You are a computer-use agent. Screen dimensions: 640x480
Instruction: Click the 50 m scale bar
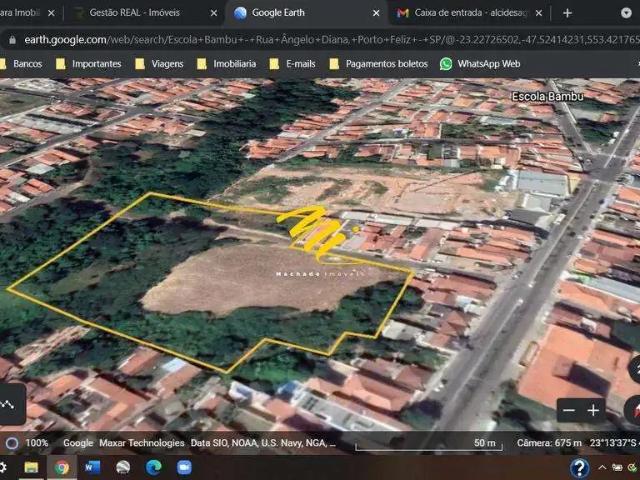point(429,444)
